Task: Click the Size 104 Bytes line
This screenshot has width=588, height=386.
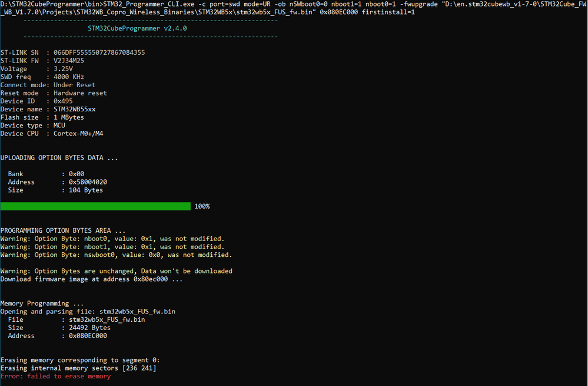Action: point(55,190)
